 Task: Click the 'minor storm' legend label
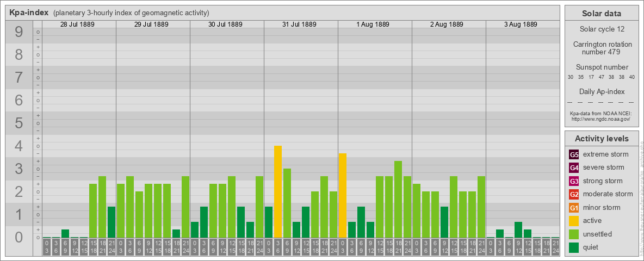click(602, 208)
